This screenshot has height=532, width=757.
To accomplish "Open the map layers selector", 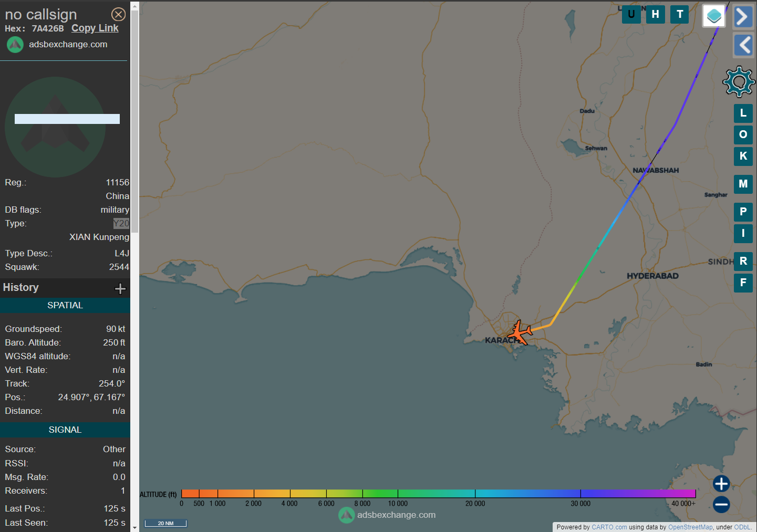I will 714,16.
